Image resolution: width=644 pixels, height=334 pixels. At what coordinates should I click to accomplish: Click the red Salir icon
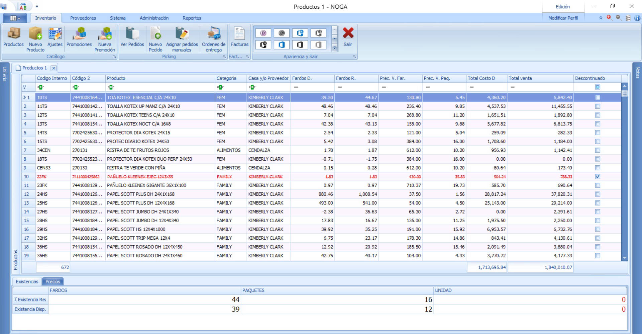(348, 37)
